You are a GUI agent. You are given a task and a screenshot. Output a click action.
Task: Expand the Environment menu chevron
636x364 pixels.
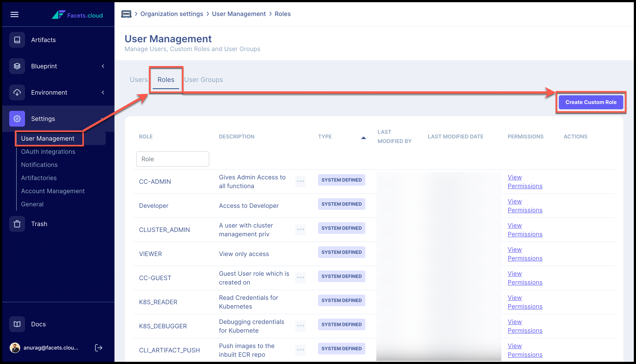pyautogui.click(x=103, y=92)
